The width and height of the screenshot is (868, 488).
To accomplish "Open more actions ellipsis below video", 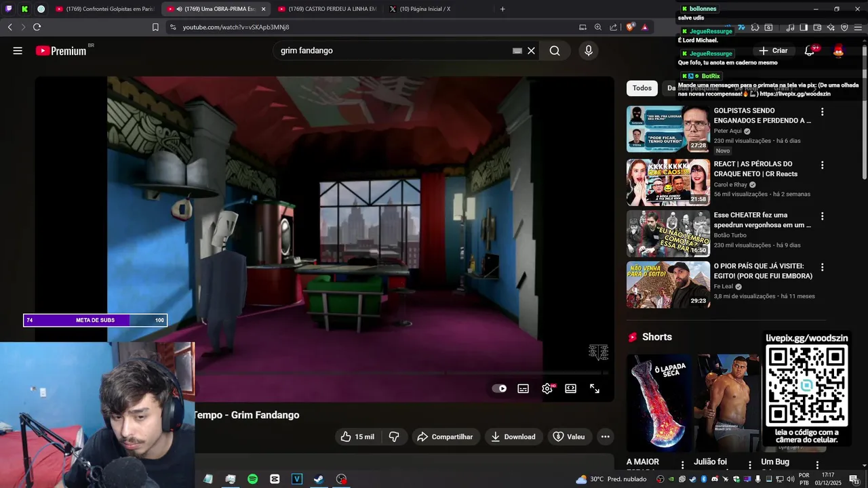I will point(606,436).
